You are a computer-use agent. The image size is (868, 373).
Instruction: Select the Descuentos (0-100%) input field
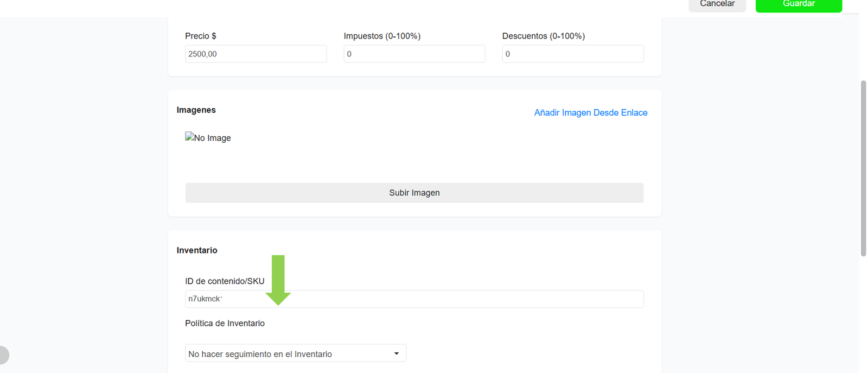click(572, 54)
